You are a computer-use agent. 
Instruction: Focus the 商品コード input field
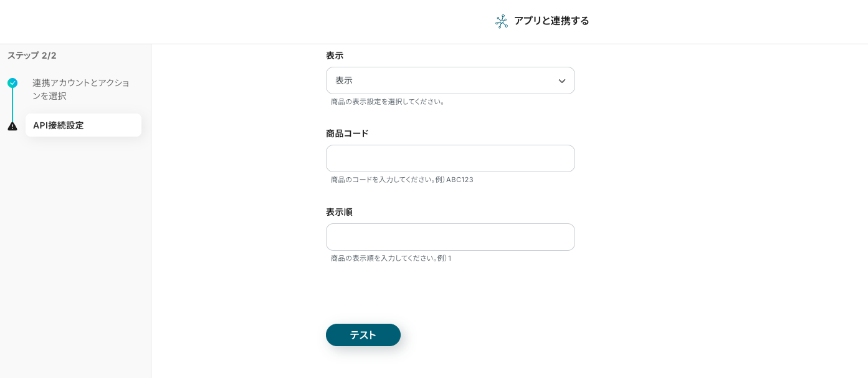[x=450, y=158]
